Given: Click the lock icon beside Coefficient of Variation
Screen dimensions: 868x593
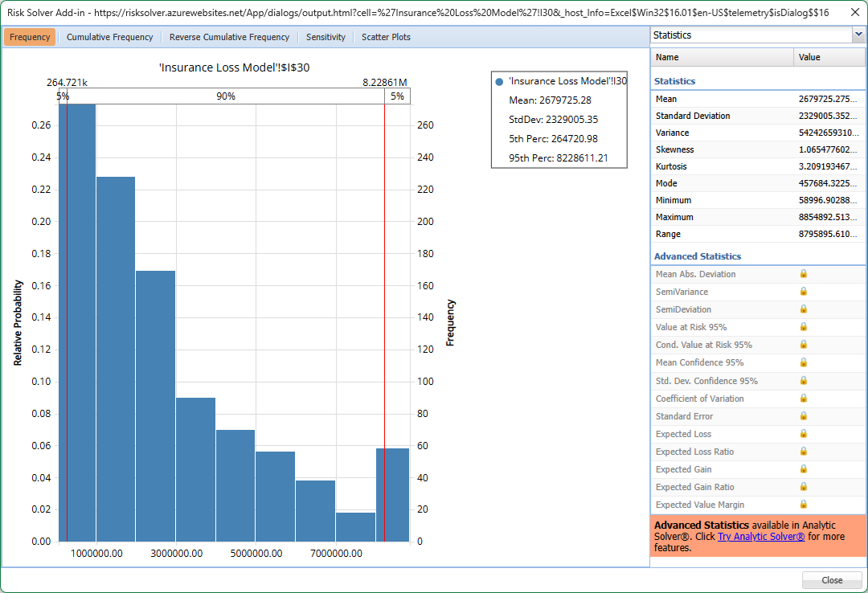Looking at the screenshot, I should click(803, 399).
